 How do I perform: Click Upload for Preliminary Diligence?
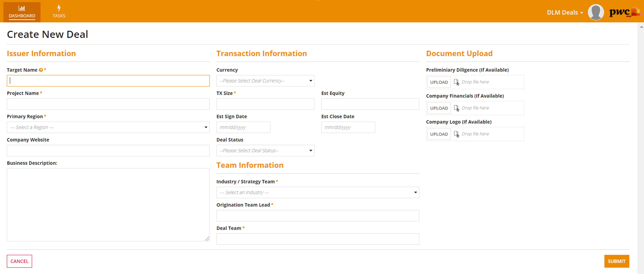439,82
